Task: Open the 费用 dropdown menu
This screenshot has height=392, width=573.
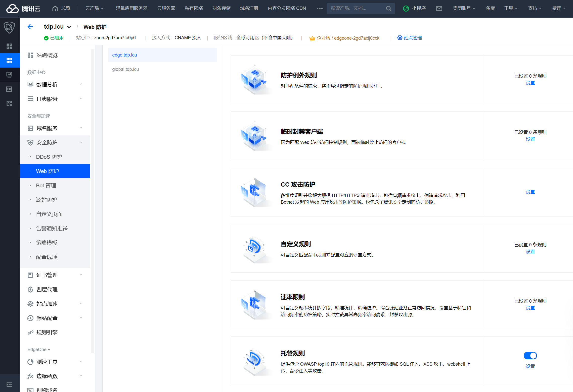Action: click(559, 9)
